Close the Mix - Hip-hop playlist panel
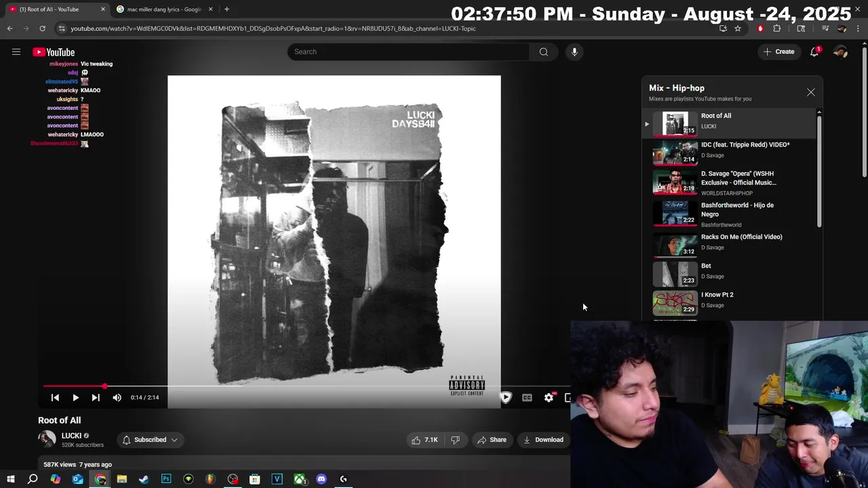 coord(810,92)
